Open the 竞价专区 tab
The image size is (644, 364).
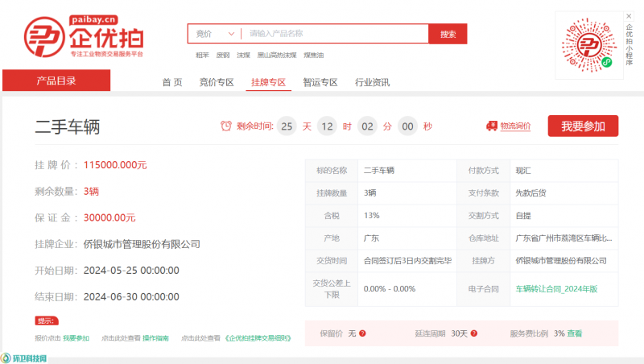(x=217, y=82)
